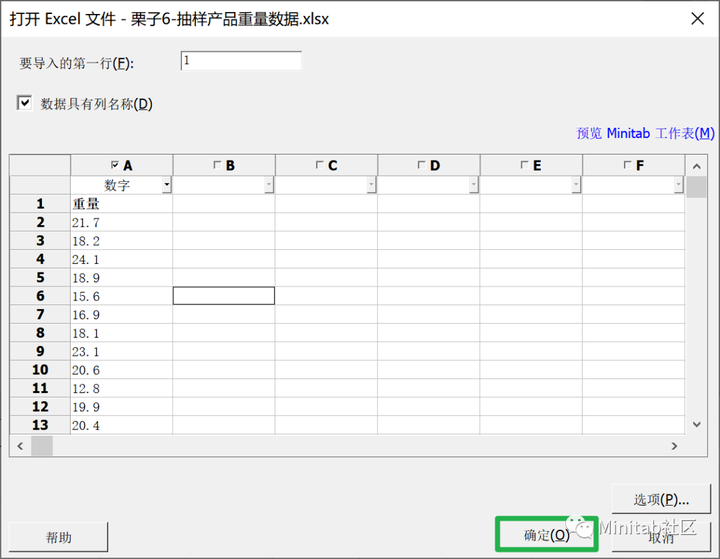Image resolution: width=720 pixels, height=559 pixels.
Task: Click the outlined empty cell in column B row 6
Action: [224, 296]
